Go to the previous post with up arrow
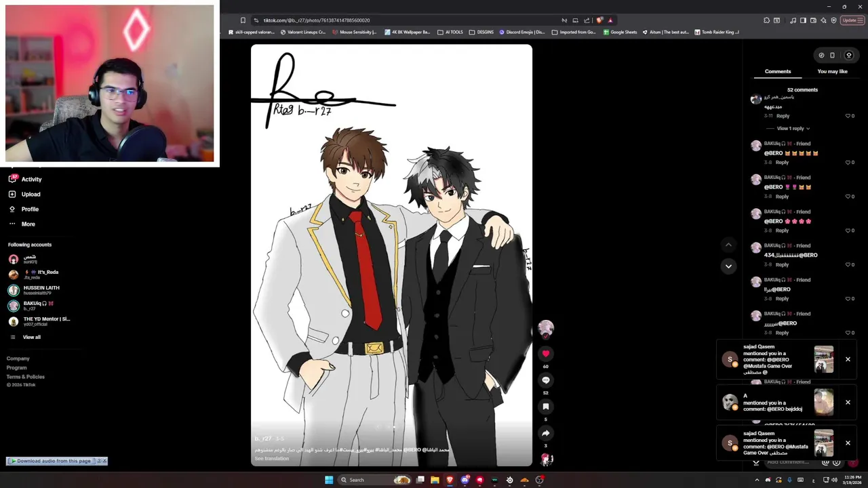Image resolution: width=868 pixels, height=488 pixels. coord(728,245)
